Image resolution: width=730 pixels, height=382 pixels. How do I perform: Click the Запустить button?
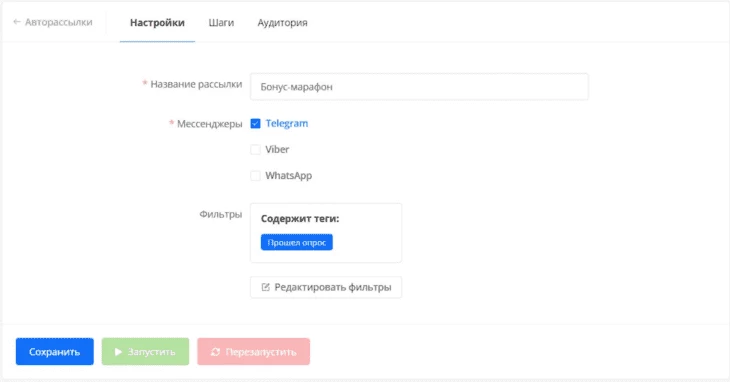click(145, 351)
